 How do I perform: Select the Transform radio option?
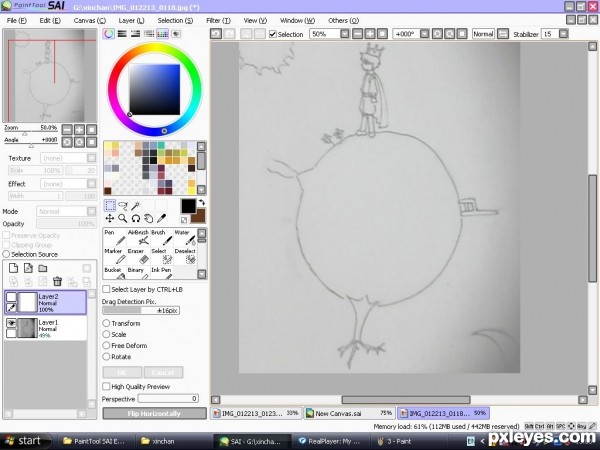tap(106, 323)
